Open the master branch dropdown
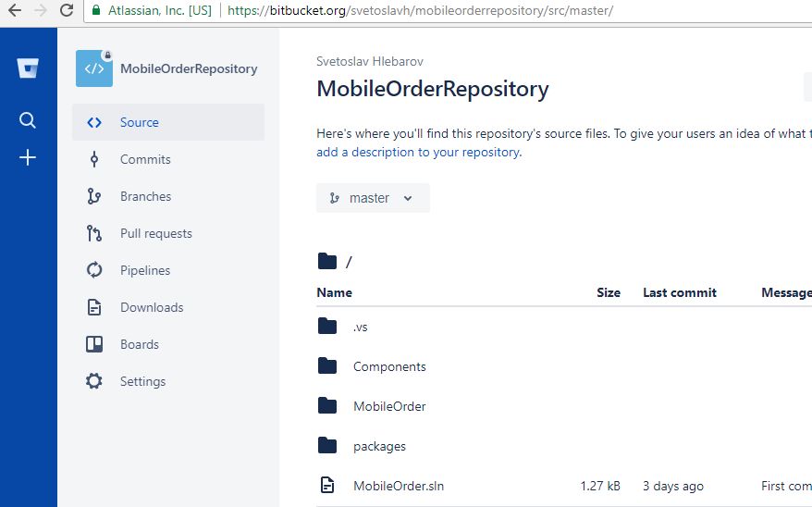This screenshot has height=507, width=812. click(373, 198)
